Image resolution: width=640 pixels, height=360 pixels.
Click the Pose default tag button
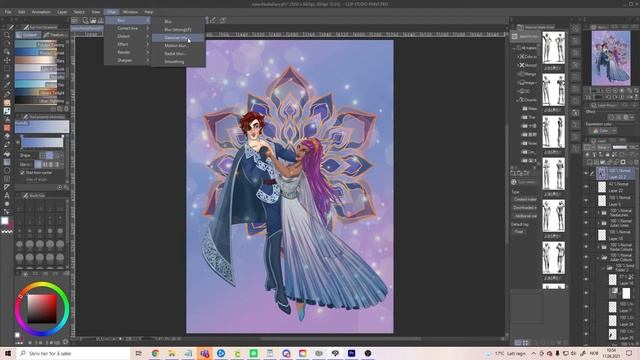click(x=518, y=231)
